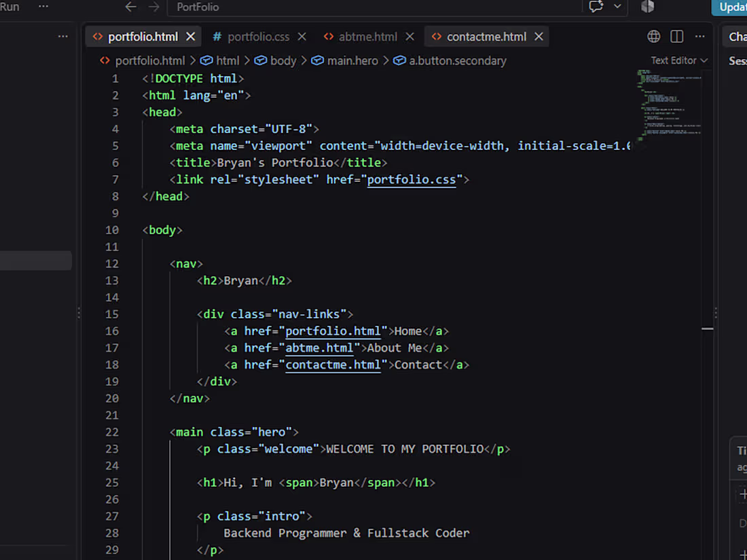Go forward with the right arrow
Viewport: 747px width, 560px height.
click(154, 7)
